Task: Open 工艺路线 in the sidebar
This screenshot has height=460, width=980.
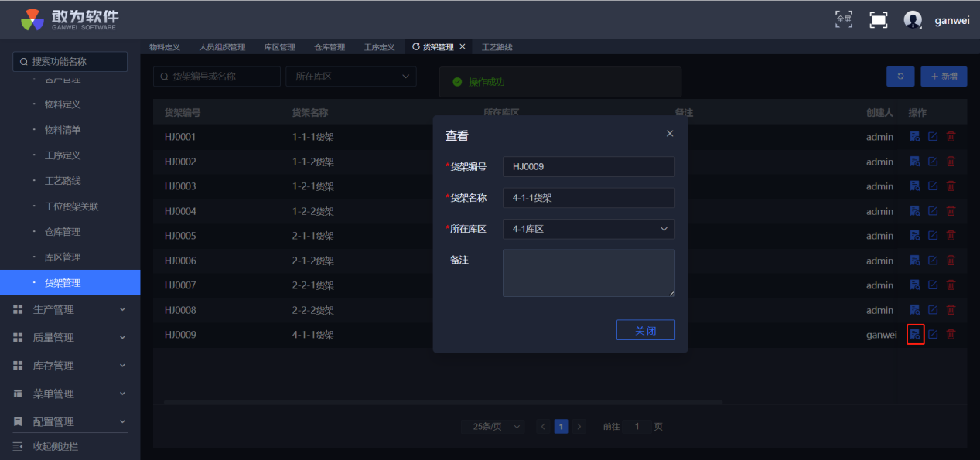Action: click(63, 181)
